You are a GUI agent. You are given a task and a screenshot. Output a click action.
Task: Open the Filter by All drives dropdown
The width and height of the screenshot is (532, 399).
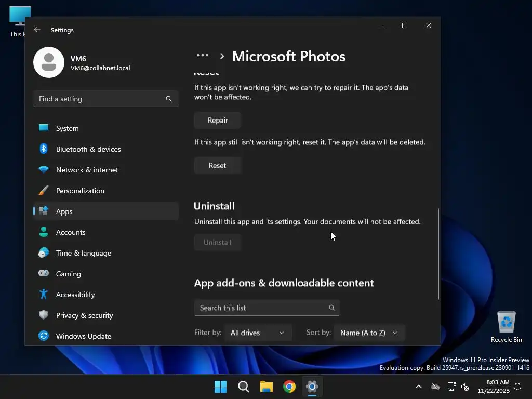click(x=258, y=333)
